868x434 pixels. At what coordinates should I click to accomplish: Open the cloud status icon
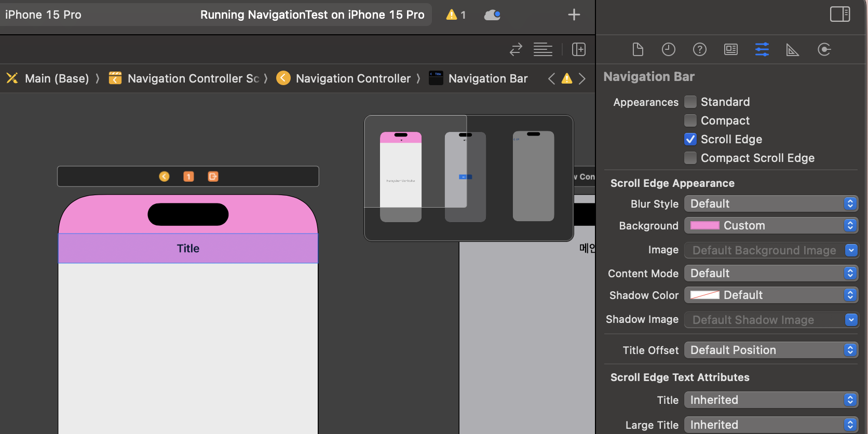492,15
